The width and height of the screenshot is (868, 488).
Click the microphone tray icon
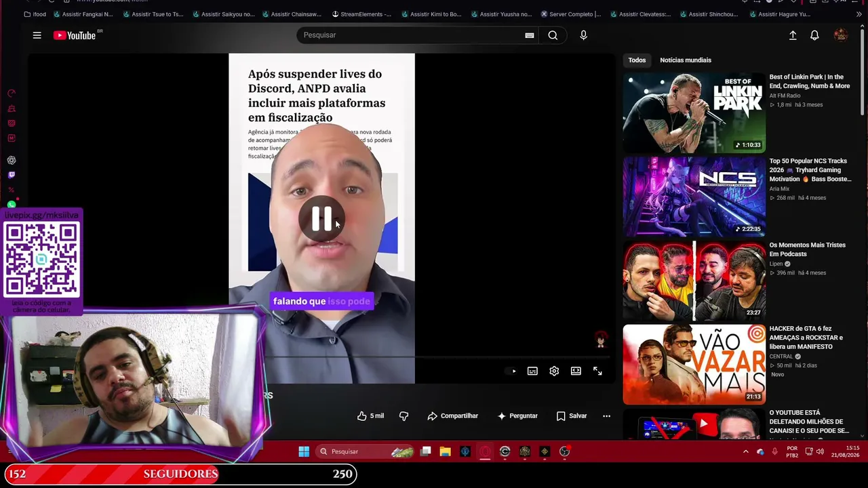click(774, 451)
